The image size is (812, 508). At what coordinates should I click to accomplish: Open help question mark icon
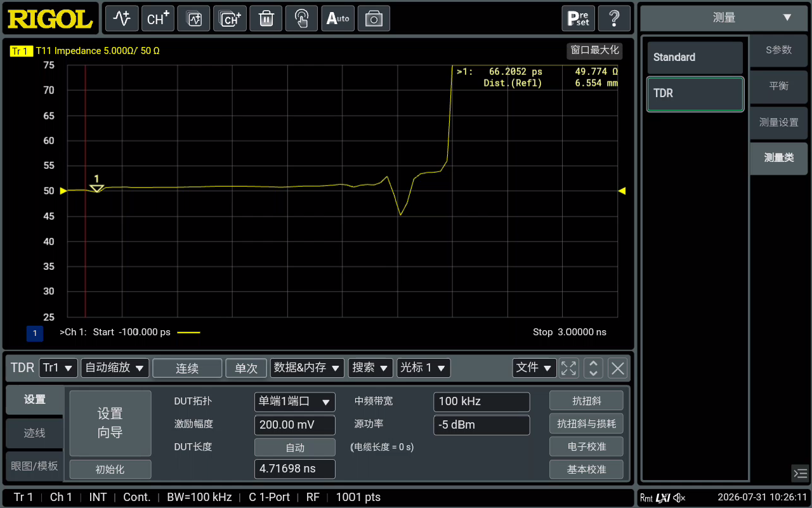pos(615,18)
